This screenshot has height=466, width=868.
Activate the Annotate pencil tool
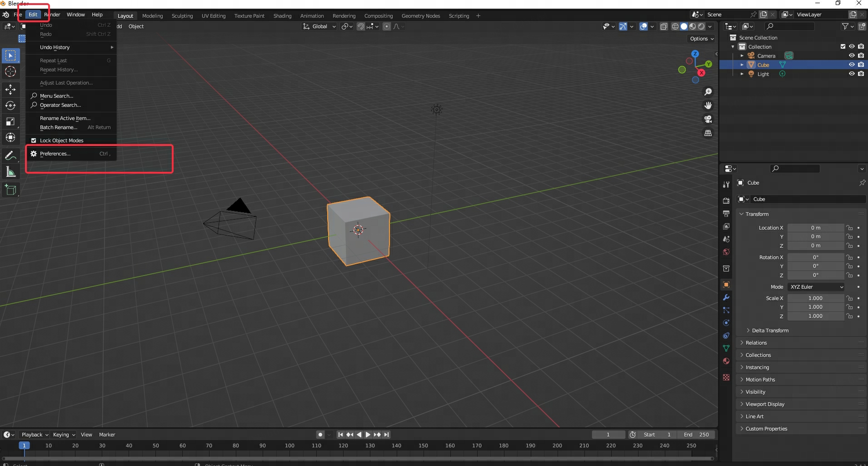coord(10,155)
